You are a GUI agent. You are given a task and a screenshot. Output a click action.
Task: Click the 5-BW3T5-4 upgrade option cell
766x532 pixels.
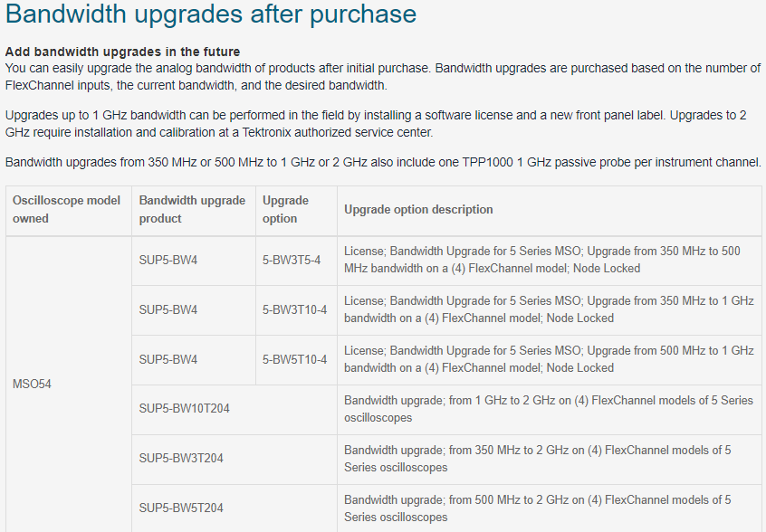[x=296, y=261]
